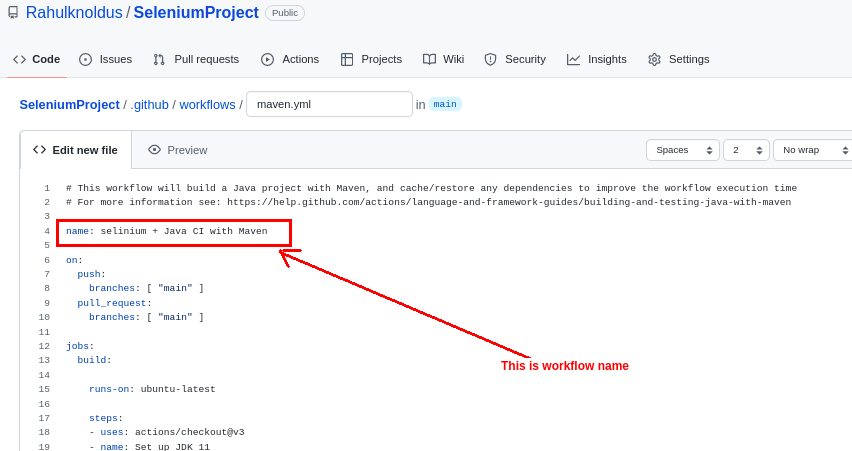The height and width of the screenshot is (451, 852).
Task: Click the repository book icon beside Rahulknoldus
Action: point(13,12)
